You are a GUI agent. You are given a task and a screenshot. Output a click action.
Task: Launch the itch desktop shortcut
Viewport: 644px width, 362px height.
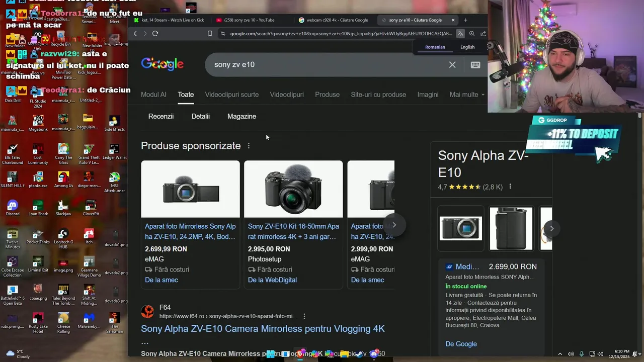point(89,236)
